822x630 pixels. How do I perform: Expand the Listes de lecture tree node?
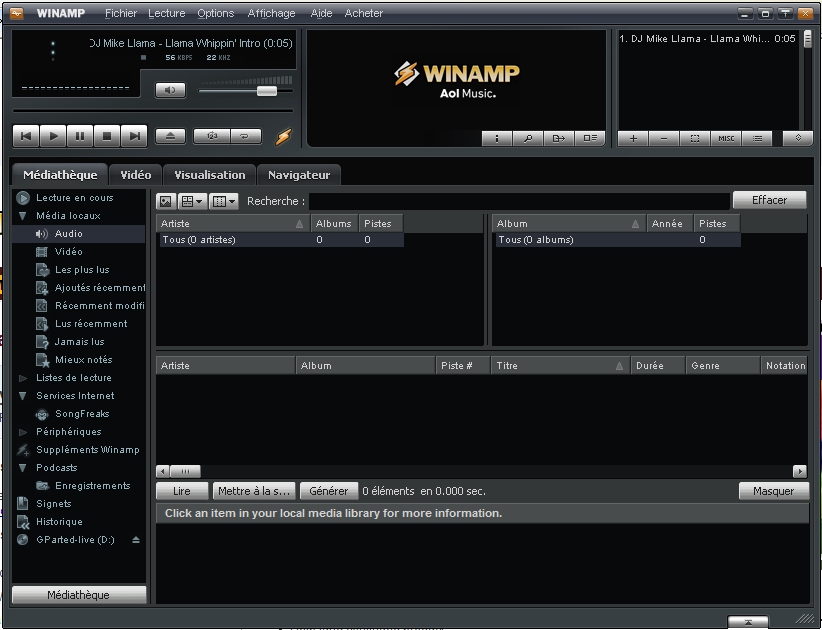pos(23,378)
